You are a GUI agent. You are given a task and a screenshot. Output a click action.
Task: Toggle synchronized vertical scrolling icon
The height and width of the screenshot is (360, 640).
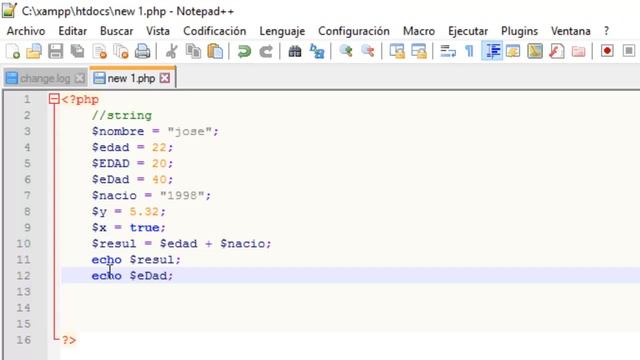(397, 51)
